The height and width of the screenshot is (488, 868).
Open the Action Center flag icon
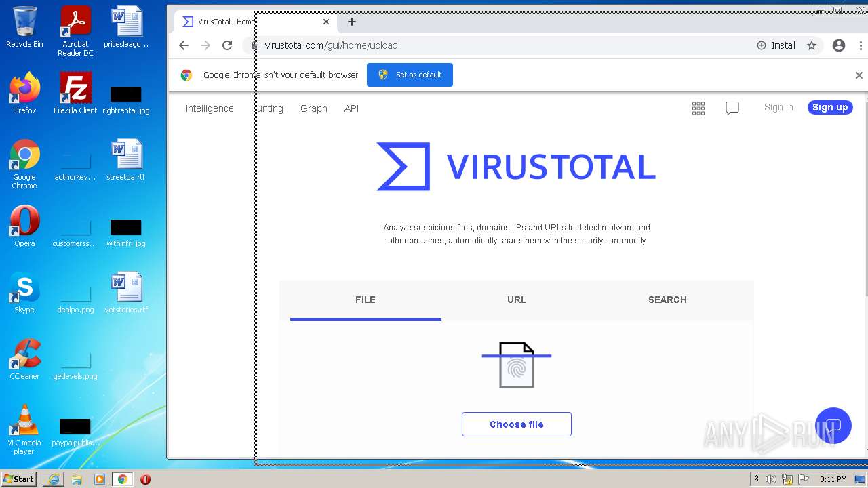tap(804, 479)
